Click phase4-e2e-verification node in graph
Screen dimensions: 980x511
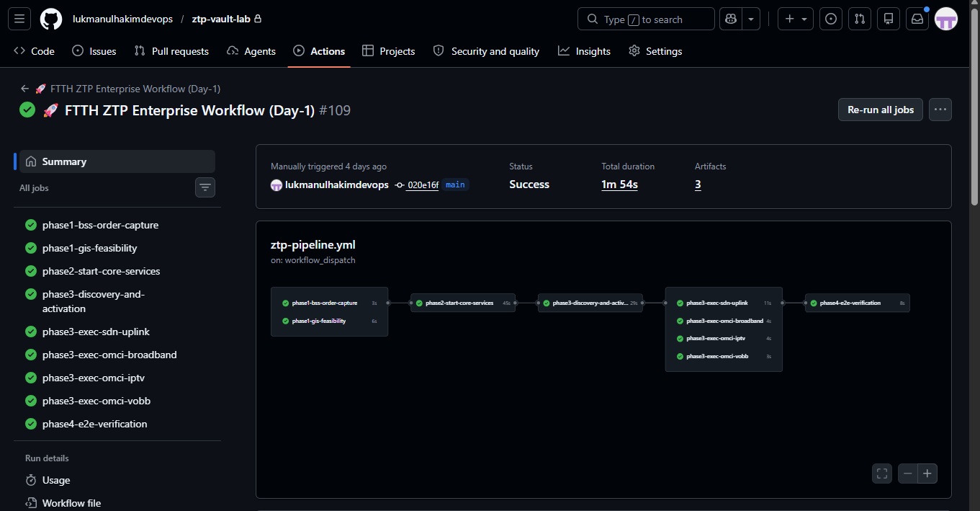pos(858,303)
